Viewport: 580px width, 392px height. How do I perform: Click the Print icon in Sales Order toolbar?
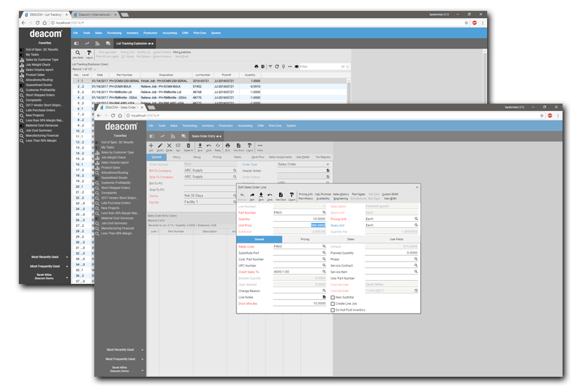coord(228,146)
